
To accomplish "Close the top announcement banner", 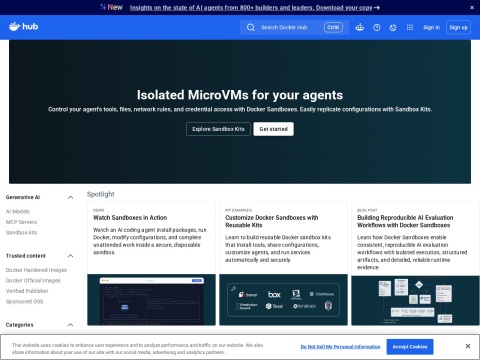I will 472,7.
